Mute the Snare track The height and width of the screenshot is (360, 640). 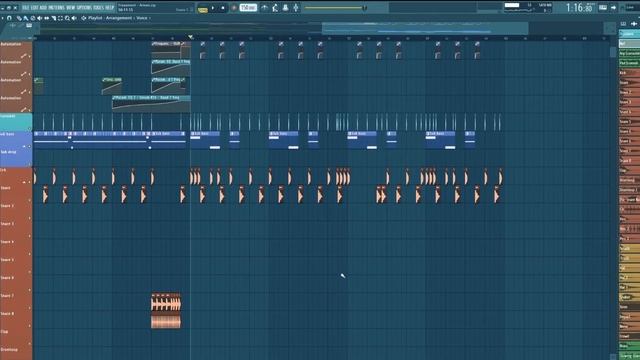[x=29, y=200]
